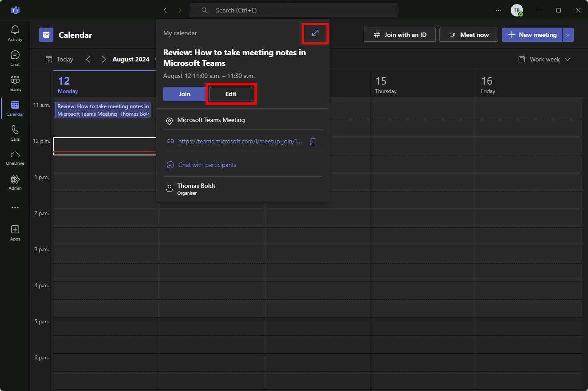
Task: Click the Microsoft Teams Meeting location text
Action: pos(211,120)
